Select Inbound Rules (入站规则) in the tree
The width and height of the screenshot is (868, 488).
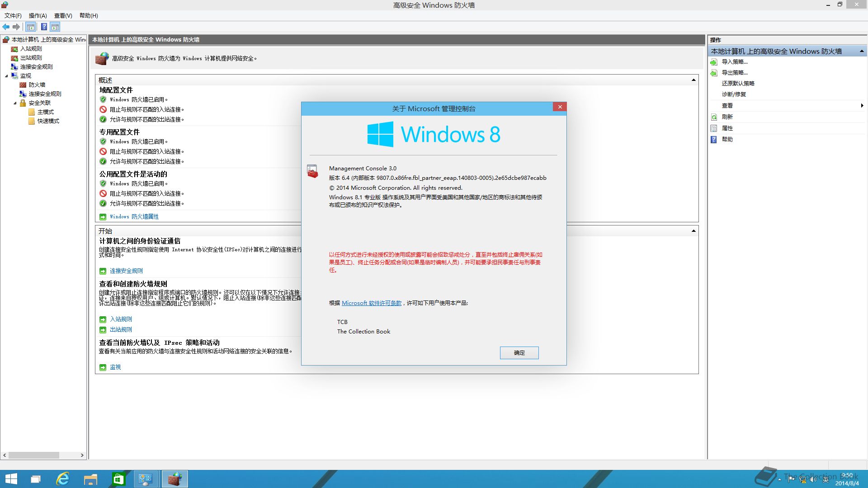(31, 49)
